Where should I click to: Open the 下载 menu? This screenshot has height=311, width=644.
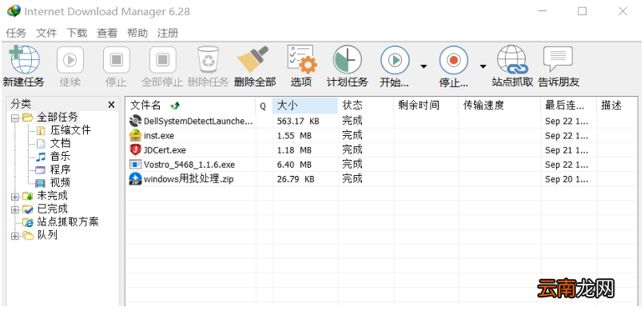point(77,33)
